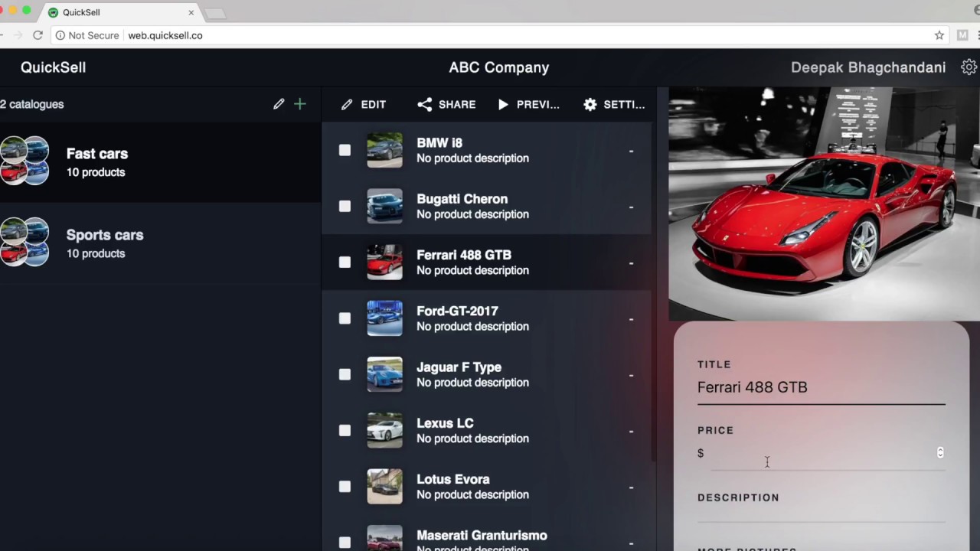
Task: Click the browser address bar URL
Action: click(165, 35)
